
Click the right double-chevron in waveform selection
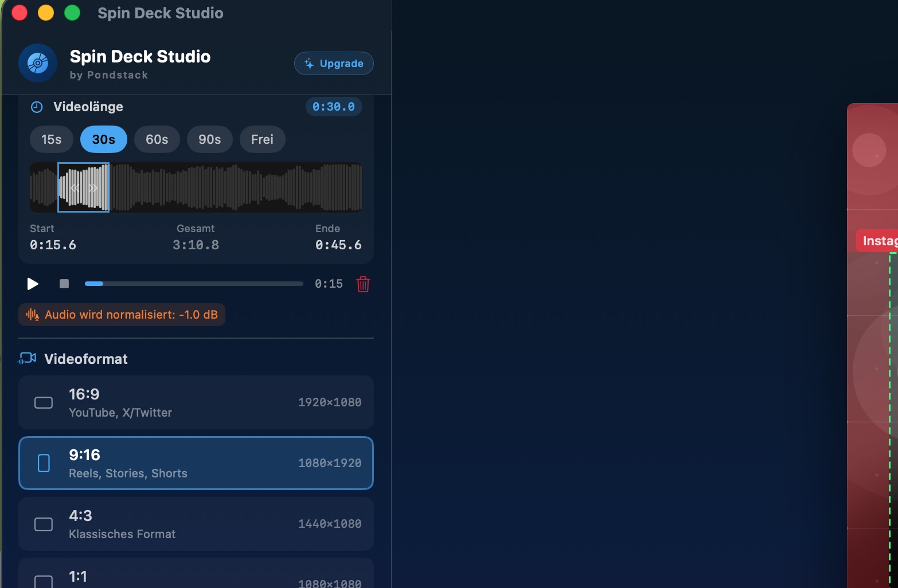coord(93,188)
